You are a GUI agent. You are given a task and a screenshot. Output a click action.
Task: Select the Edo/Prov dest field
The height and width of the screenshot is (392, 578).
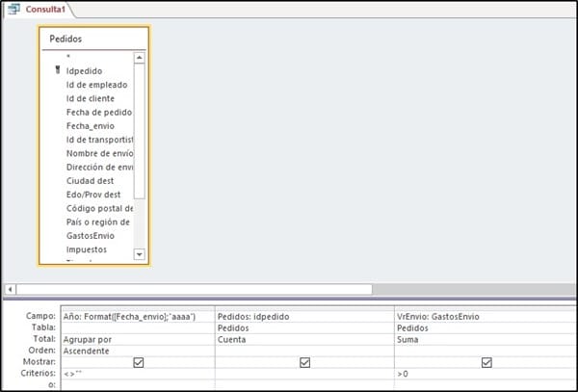point(93,195)
